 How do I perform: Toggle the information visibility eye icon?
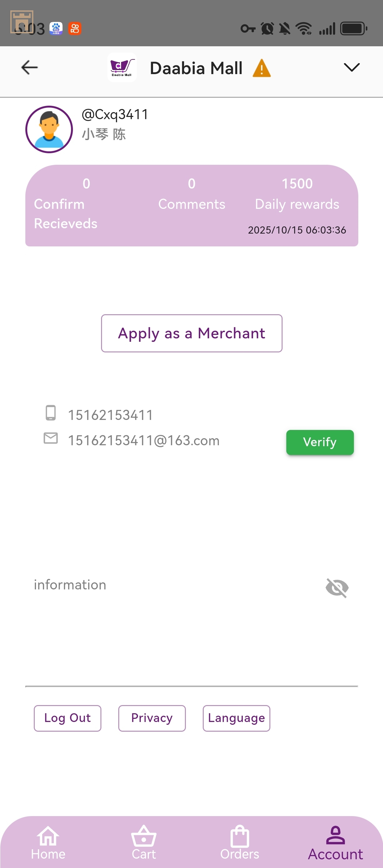337,588
